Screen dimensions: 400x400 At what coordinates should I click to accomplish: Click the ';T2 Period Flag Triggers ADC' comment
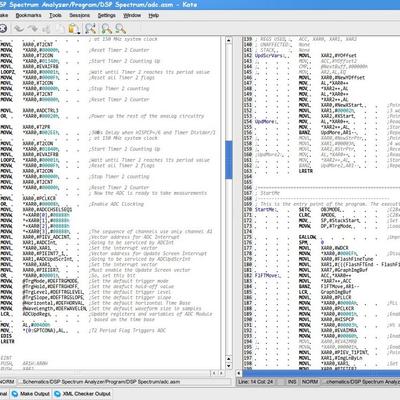tap(127, 330)
